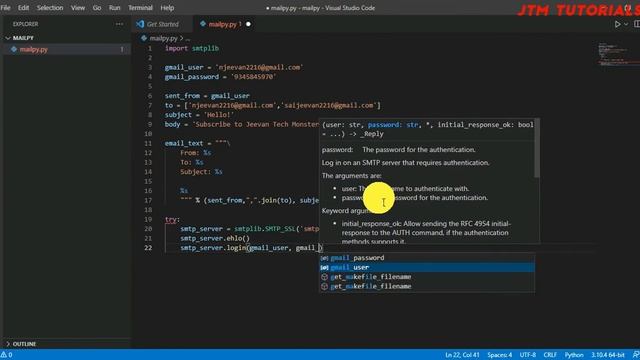Click the signature help popup scrollbar
Viewport: 640px width, 360px height.
pyautogui.click(x=537, y=149)
